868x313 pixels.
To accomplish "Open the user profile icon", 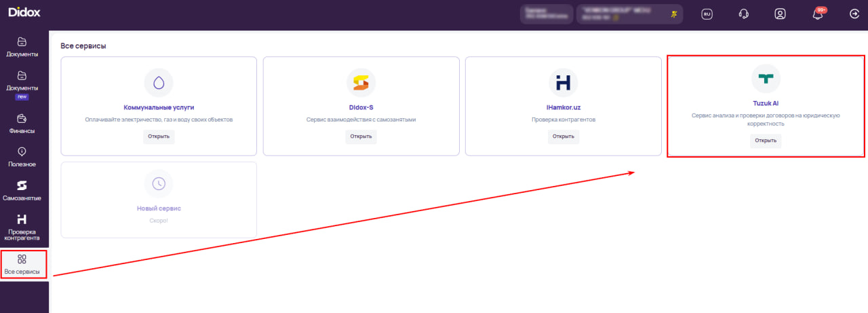I will 780,14.
